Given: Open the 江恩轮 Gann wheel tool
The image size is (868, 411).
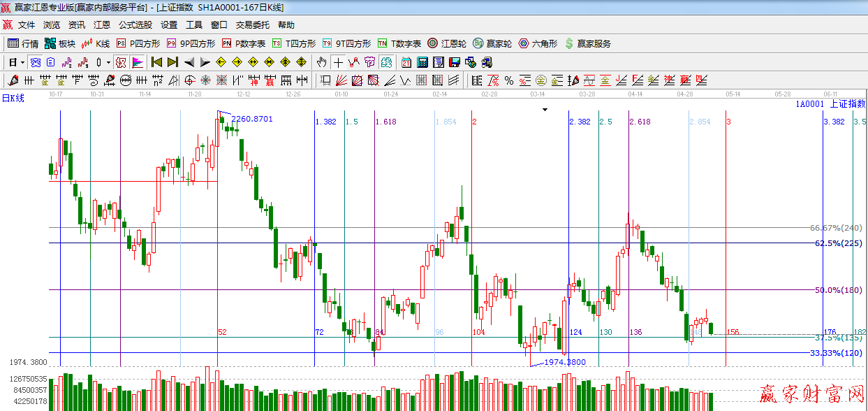Looking at the screenshot, I should pyautogui.click(x=447, y=43).
